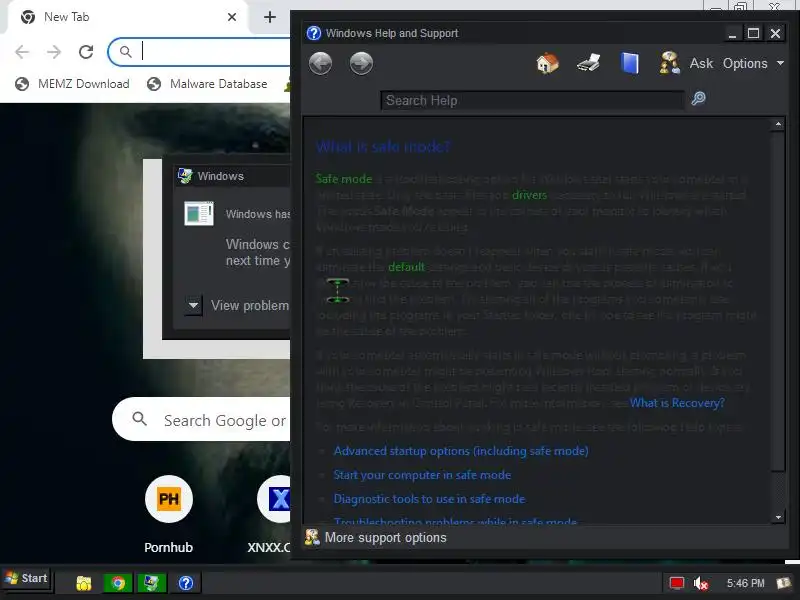
Task: Click the 5:46 PM taskbar clock
Action: [745, 583]
